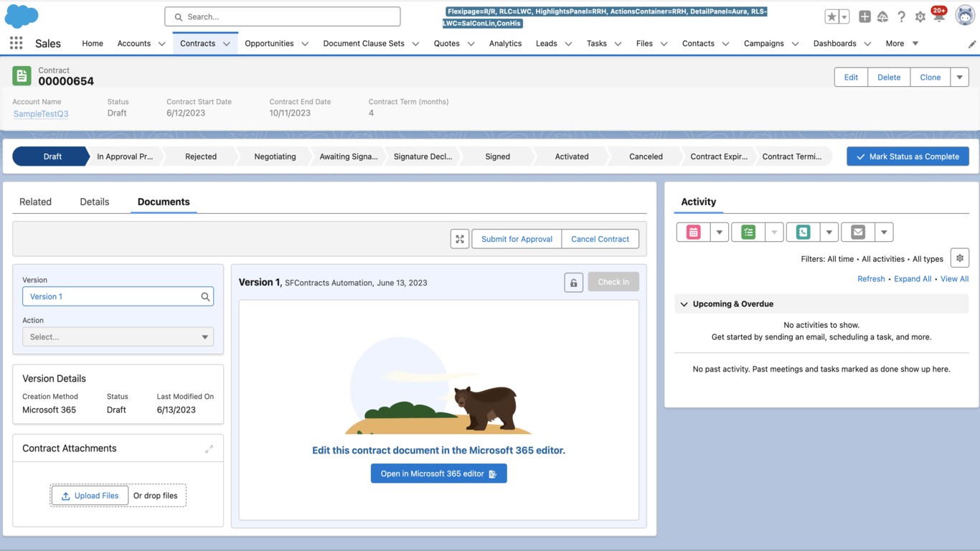The image size is (980, 551).
Task: Click the New Task checklist icon
Action: click(x=748, y=232)
